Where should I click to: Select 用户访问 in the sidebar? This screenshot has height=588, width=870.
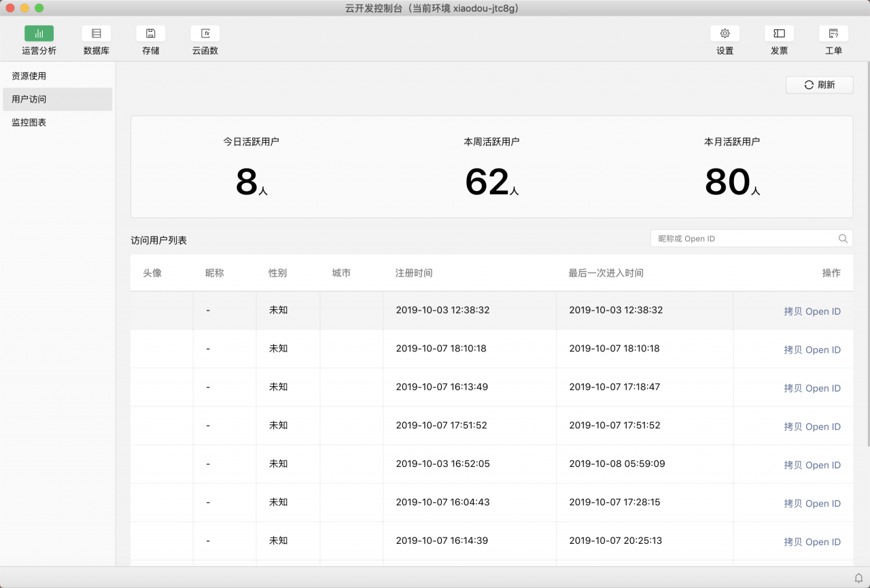[x=29, y=99]
